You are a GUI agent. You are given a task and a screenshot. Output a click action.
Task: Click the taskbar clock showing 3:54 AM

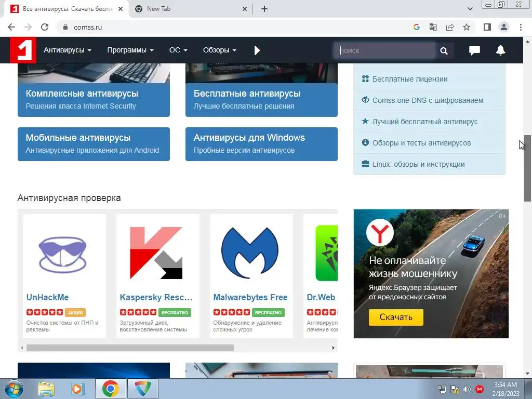click(506, 389)
